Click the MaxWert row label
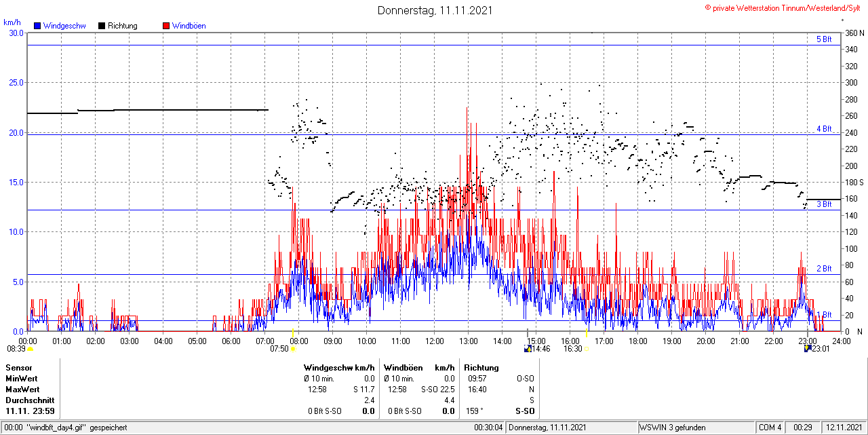The height and width of the screenshot is (435, 868). (x=23, y=390)
